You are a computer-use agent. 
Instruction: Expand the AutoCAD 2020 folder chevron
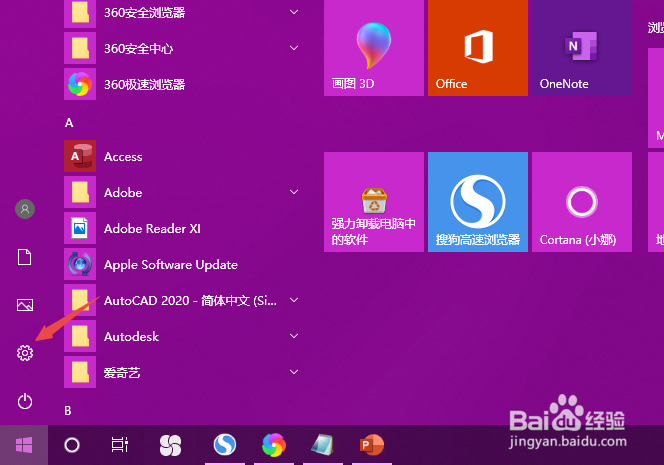[294, 300]
